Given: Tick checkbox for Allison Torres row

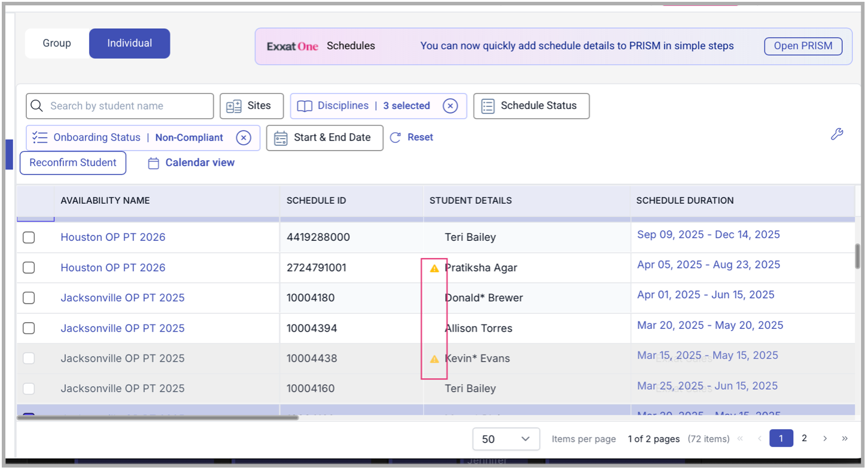Looking at the screenshot, I should 29,328.
